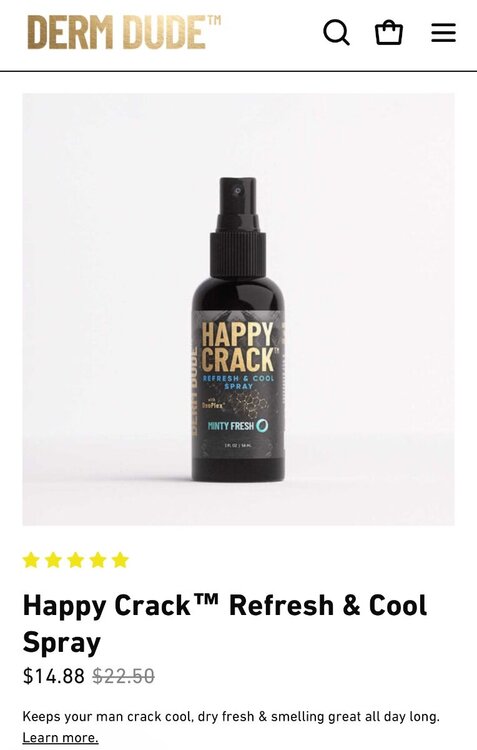Click the blue Refresh & Cool Spray label text
The width and height of the screenshot is (477, 750).
coord(239,382)
